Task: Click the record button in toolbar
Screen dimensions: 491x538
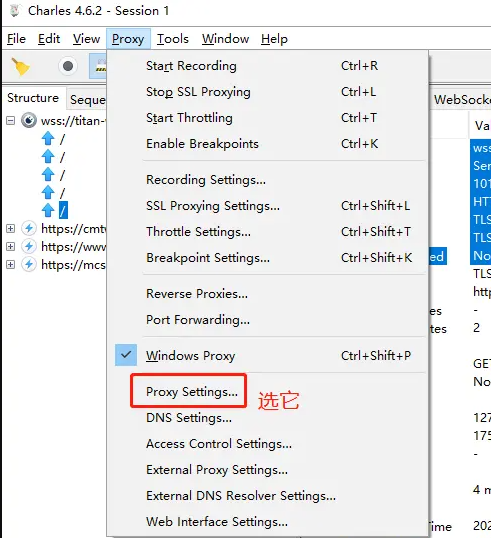Action: pos(68,66)
